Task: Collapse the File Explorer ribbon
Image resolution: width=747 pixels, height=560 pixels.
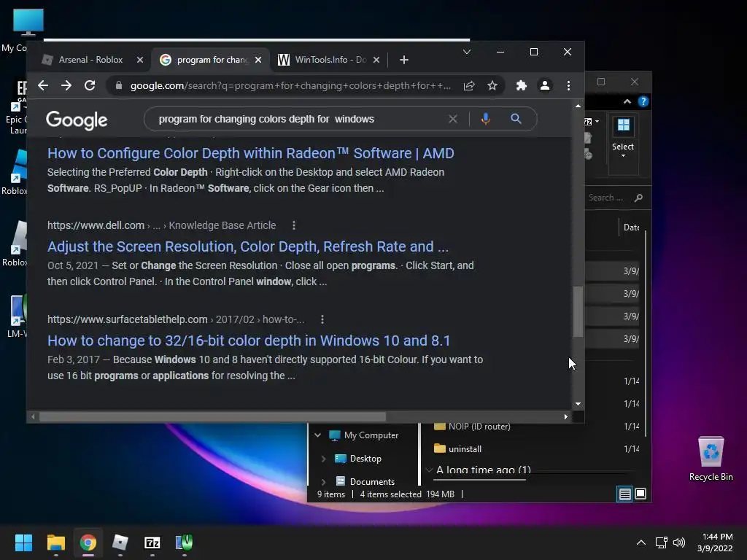Action: coord(627,101)
